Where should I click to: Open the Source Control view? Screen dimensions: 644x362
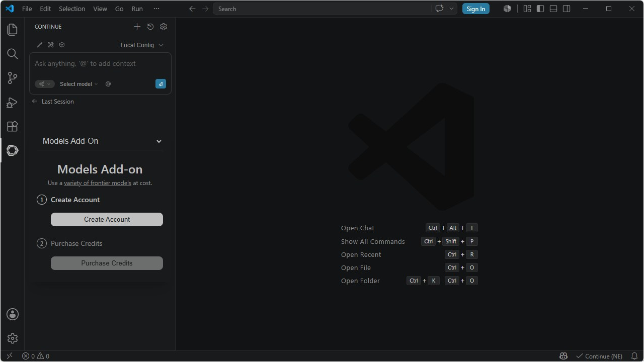point(12,78)
